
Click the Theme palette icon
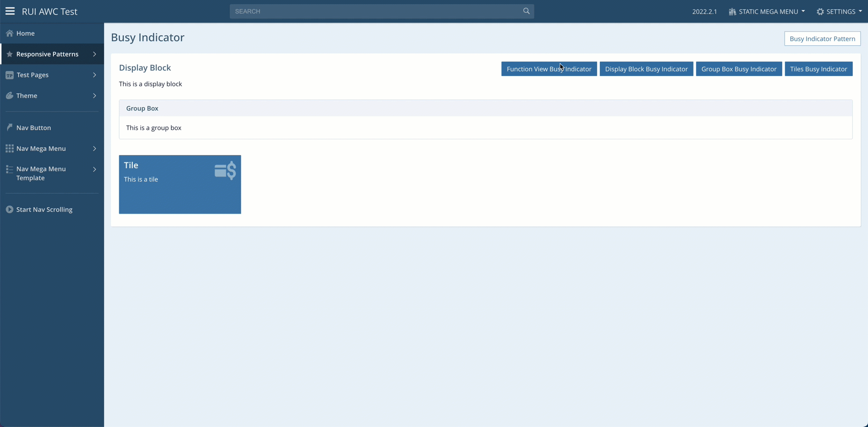coord(9,96)
